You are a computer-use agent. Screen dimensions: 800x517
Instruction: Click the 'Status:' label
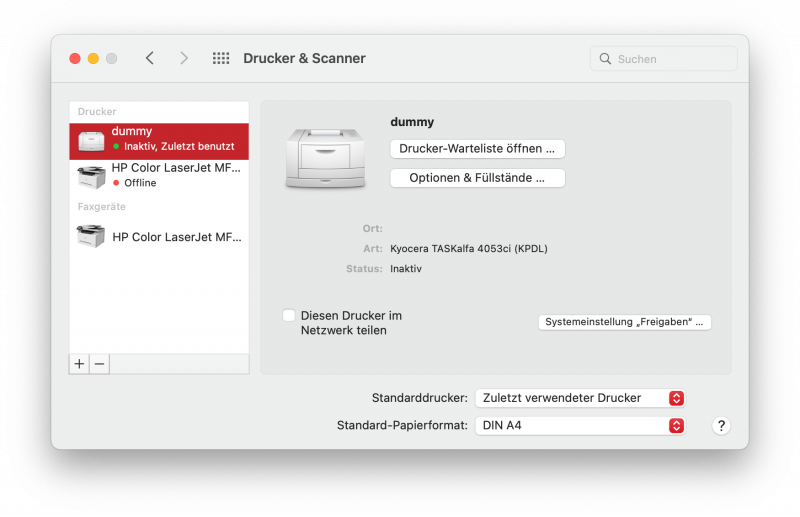364,268
